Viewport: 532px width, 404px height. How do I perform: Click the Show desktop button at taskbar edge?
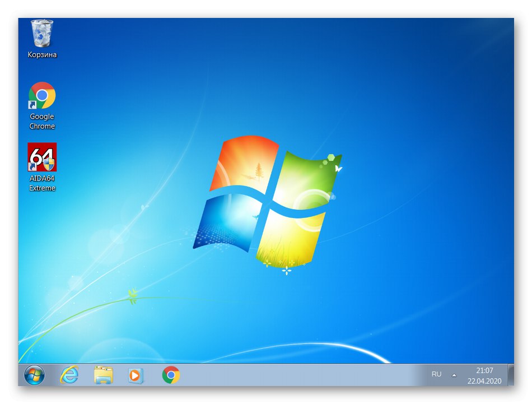pos(511,375)
